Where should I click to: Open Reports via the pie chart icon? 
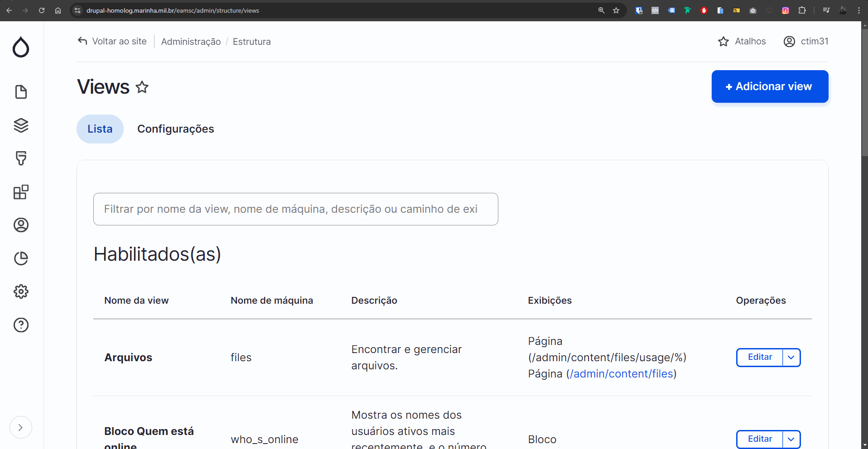point(21,258)
